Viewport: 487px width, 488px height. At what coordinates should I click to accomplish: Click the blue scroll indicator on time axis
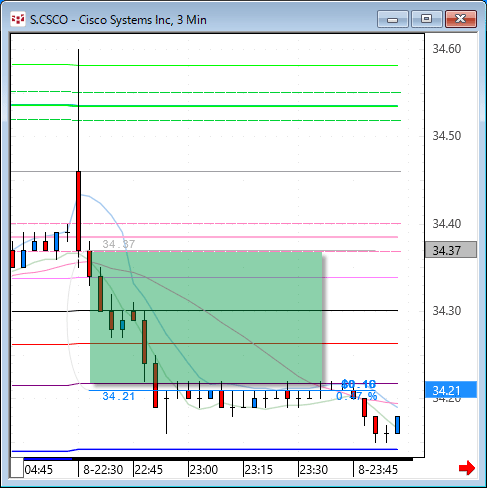(48, 459)
